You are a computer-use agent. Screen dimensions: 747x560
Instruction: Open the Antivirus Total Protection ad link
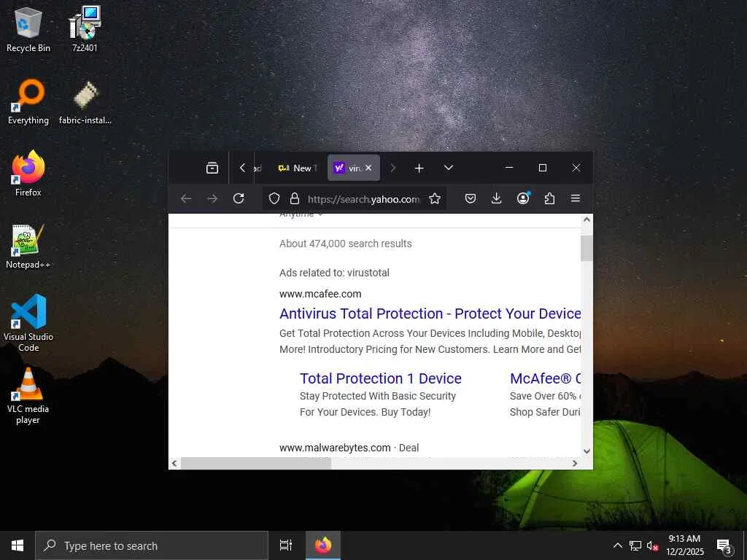point(430,314)
